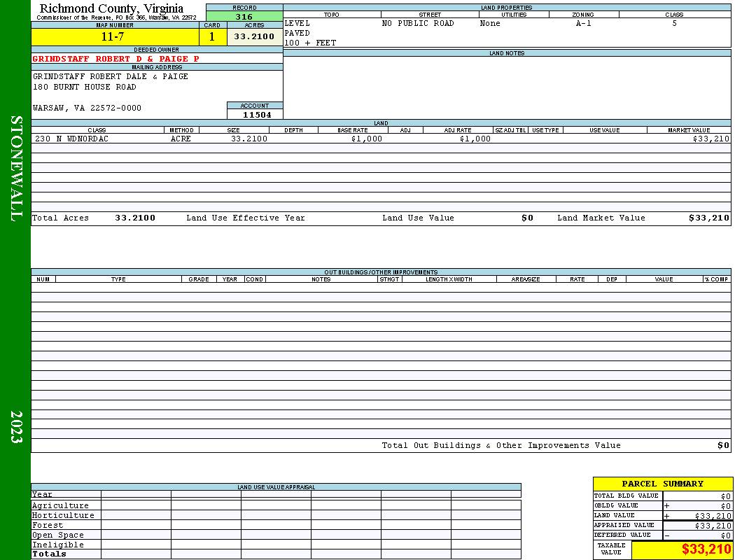Click the GRADE column header
The height and width of the screenshot is (560, 735).
tap(199, 279)
